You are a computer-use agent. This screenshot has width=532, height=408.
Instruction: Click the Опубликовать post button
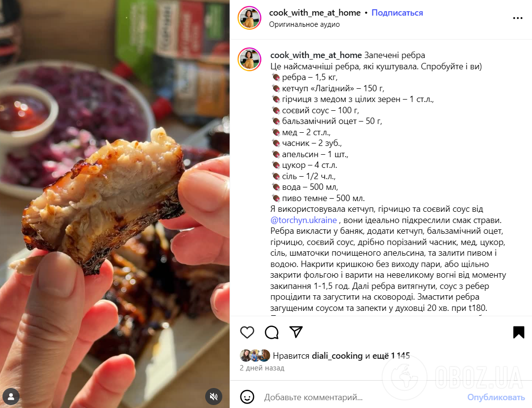(496, 397)
